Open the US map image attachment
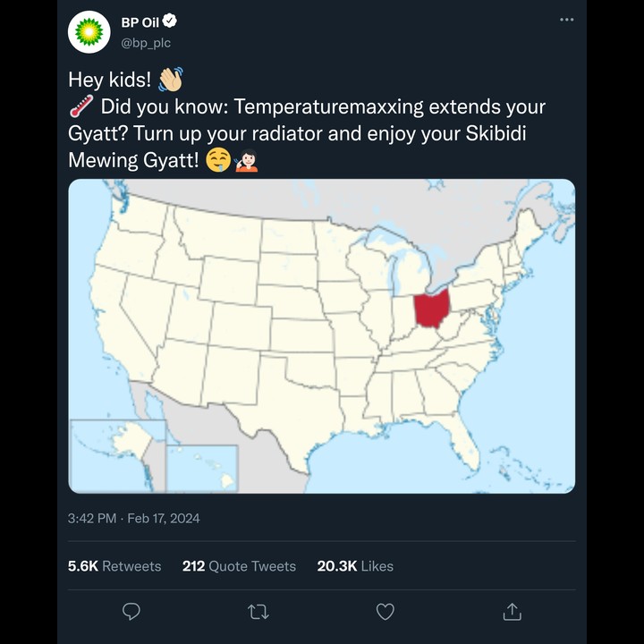Viewport: 644px width, 644px height. 322,336
